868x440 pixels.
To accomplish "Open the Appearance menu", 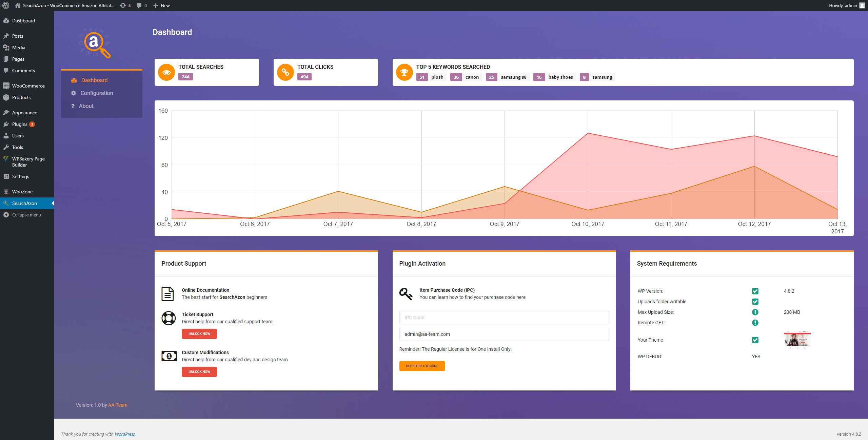I will pos(27,113).
